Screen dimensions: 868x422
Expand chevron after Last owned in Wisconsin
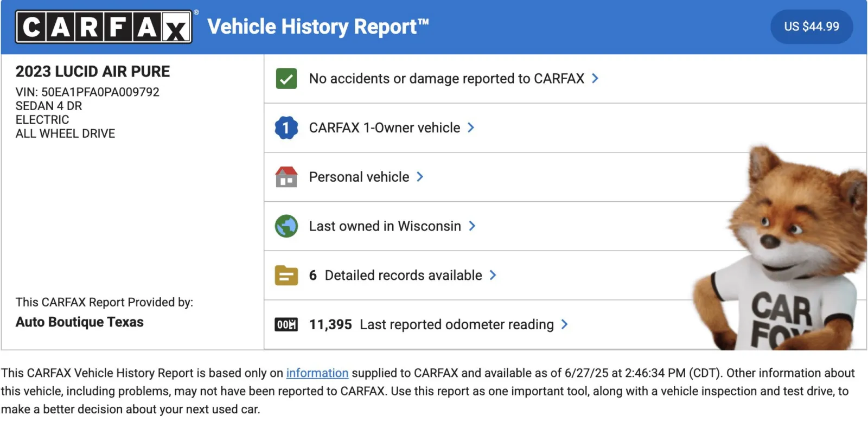(x=472, y=226)
